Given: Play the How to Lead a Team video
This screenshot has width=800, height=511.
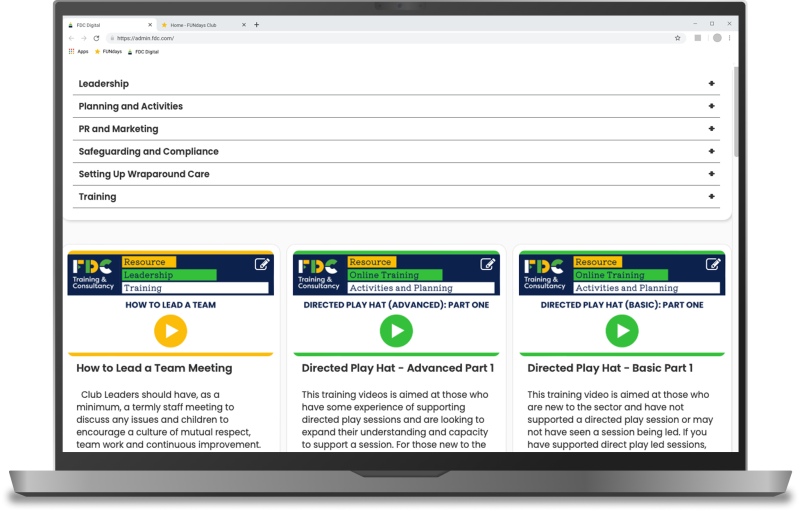Looking at the screenshot, I should point(171,331).
